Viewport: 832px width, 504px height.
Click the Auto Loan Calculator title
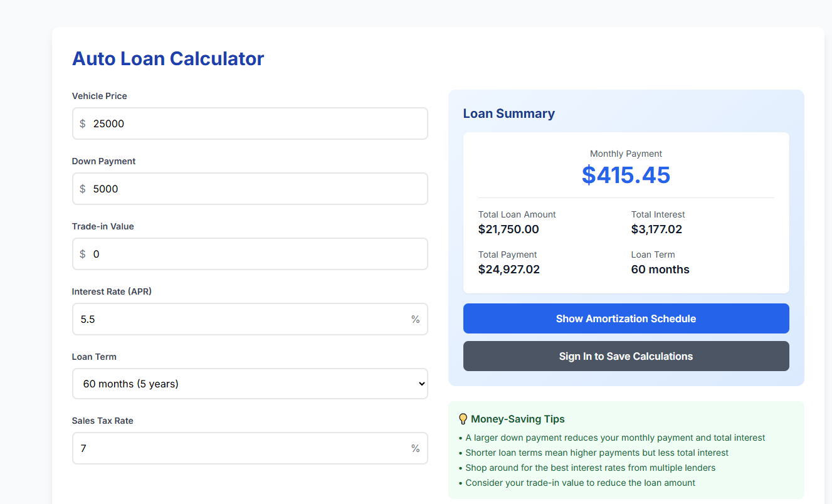coord(168,58)
